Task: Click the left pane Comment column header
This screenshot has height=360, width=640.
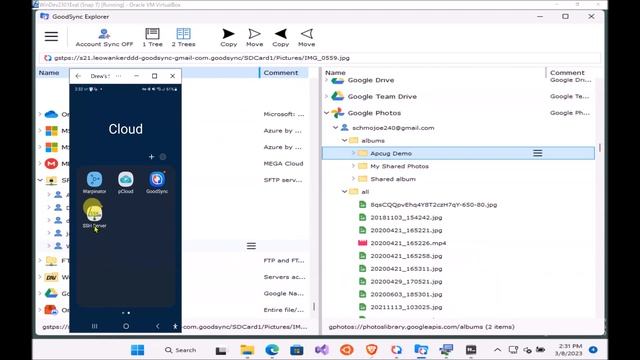Action: pos(283,73)
